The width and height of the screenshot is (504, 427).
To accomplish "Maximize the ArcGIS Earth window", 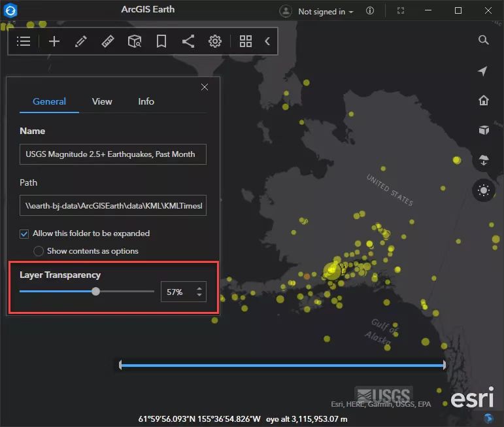I will coord(458,10).
